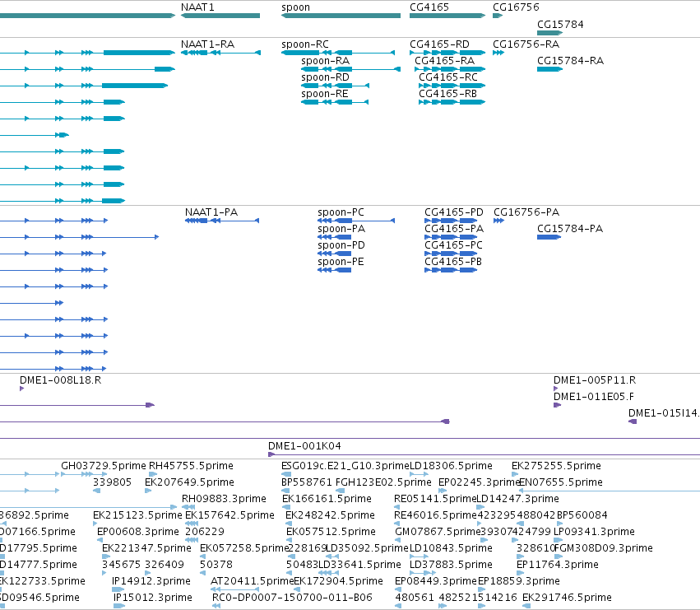Click the CG4165-RA transcript label
The image size is (700, 610).
pos(444,61)
